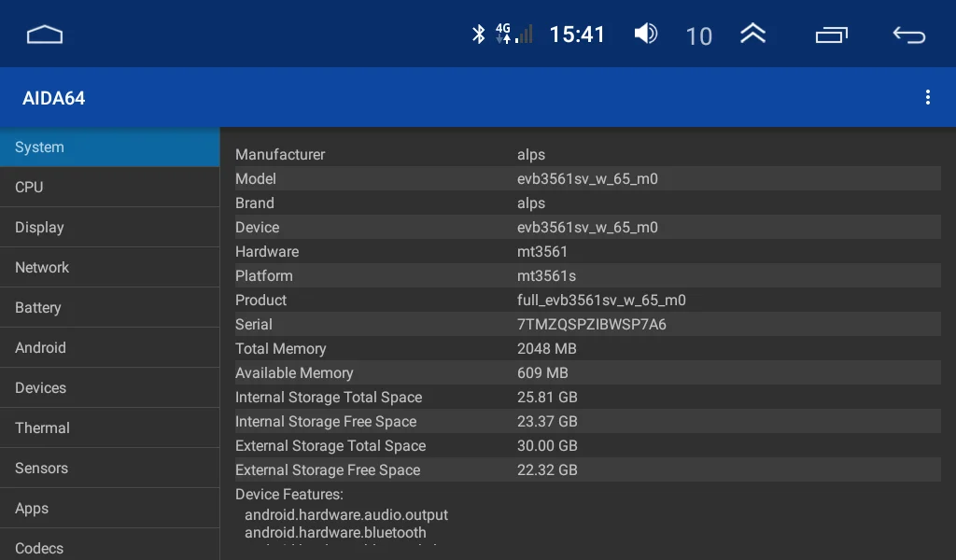Open the CPU section
Screen dimensions: 956x560
(x=109, y=188)
